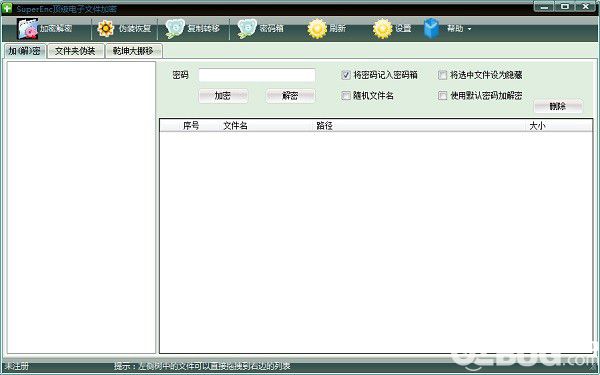Image resolution: width=600 pixels, height=375 pixels.
Task: Click the 删除 delete button
Action: (558, 106)
